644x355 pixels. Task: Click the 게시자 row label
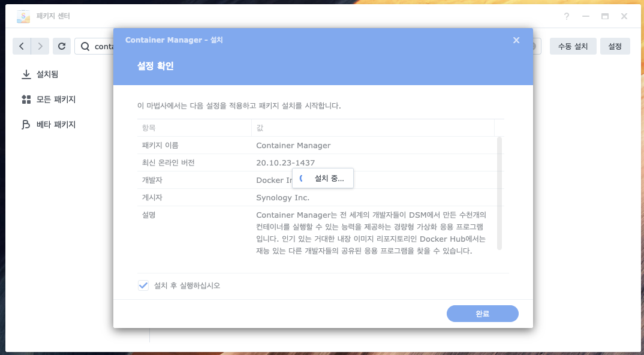[152, 197]
